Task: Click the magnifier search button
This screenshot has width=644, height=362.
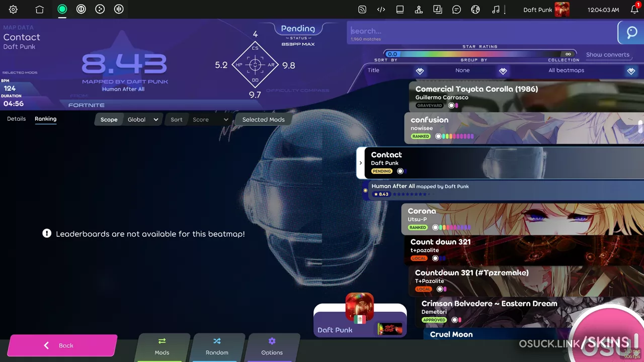Action: [x=631, y=33]
